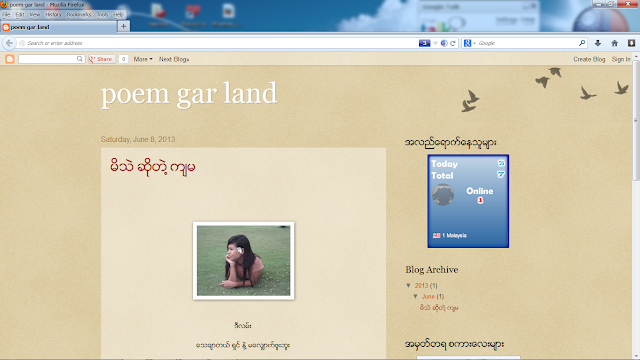Click the girl on grass photo

pos(244,261)
